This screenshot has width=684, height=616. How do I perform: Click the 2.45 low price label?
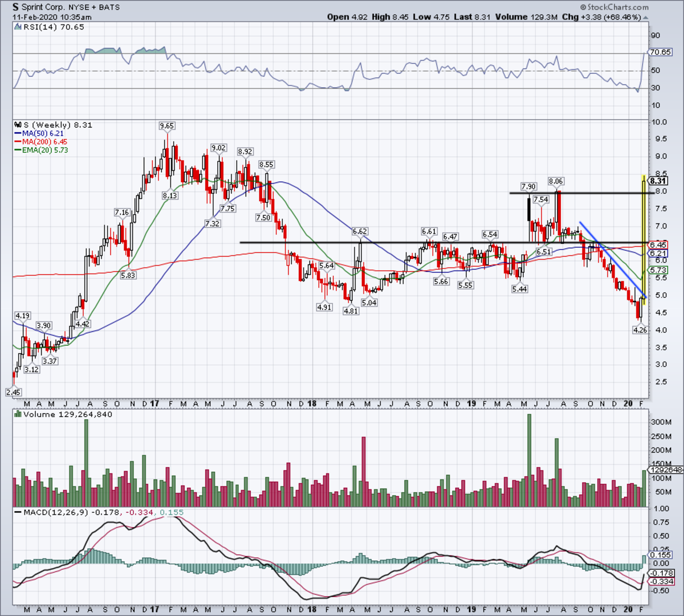coord(14,393)
